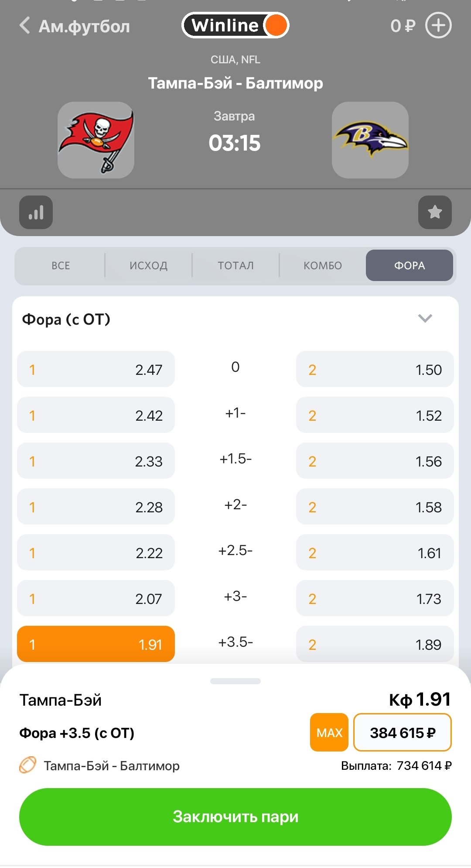Screen dimensions: 471x868
Task: Open the КОМБО tab
Action: tap(323, 265)
